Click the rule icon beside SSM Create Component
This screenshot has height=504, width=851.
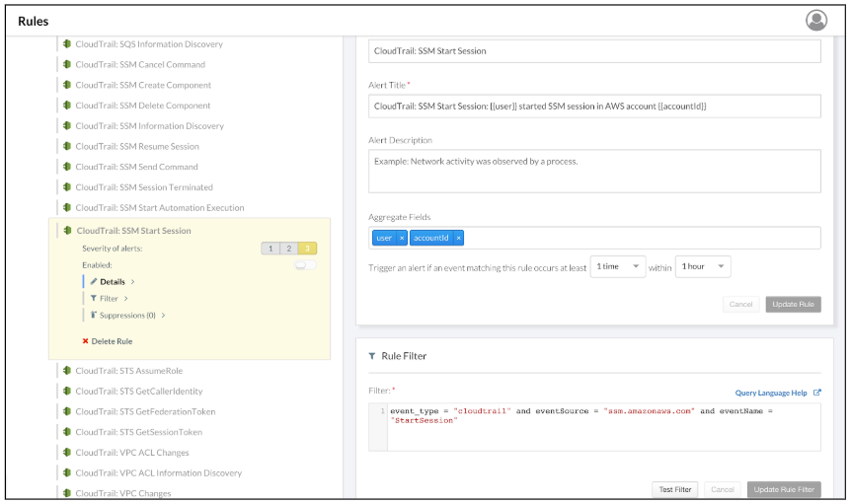pyautogui.click(x=67, y=85)
